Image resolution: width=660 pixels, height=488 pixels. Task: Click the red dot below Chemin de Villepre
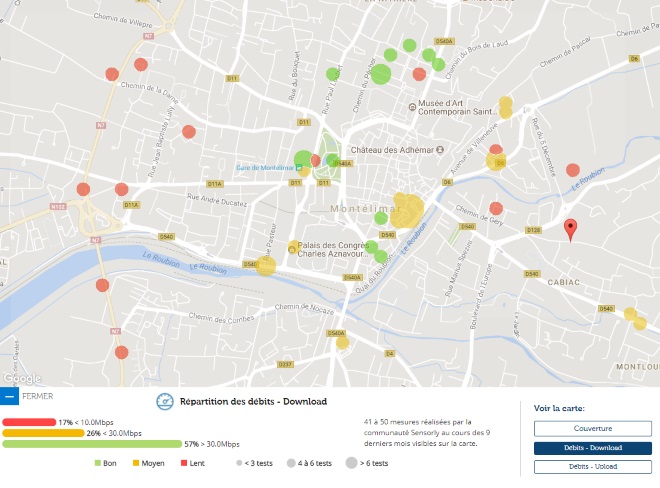click(141, 64)
